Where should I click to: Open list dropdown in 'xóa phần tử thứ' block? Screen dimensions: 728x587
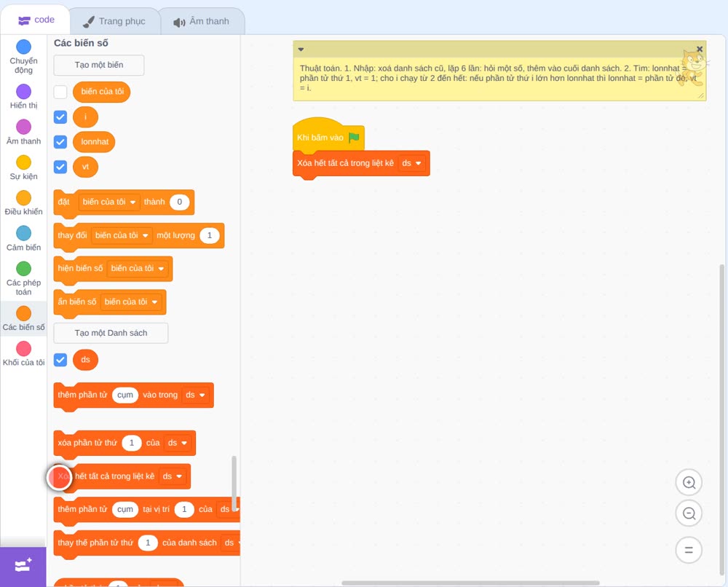point(178,443)
